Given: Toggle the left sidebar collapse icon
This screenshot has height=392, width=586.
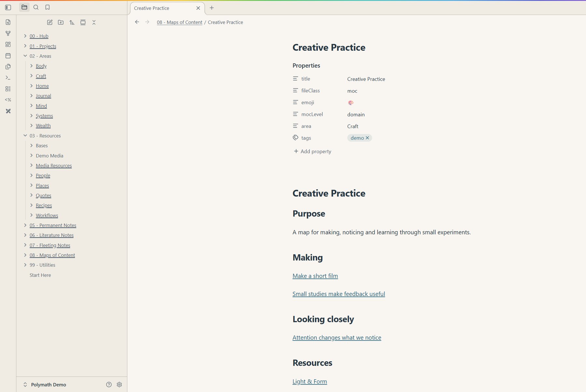Looking at the screenshot, I should pos(8,7).
